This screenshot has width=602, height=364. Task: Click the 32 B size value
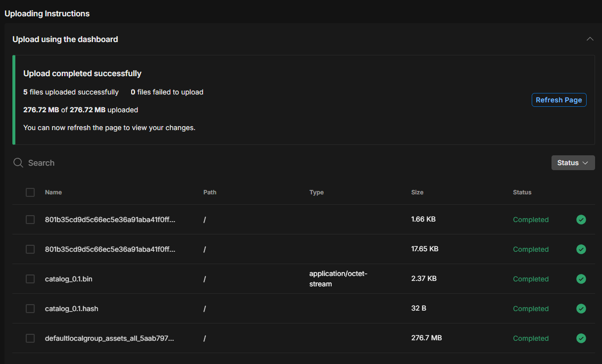pos(419,308)
